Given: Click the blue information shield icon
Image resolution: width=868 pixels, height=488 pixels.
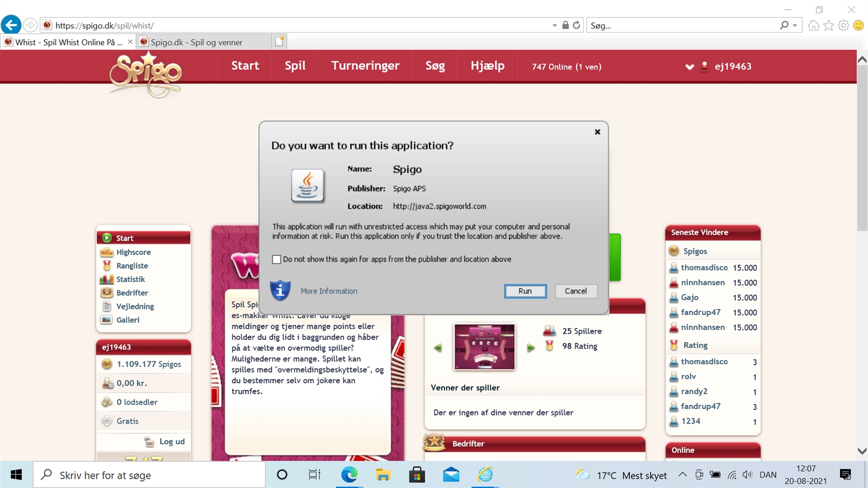Looking at the screenshot, I should [x=280, y=291].
